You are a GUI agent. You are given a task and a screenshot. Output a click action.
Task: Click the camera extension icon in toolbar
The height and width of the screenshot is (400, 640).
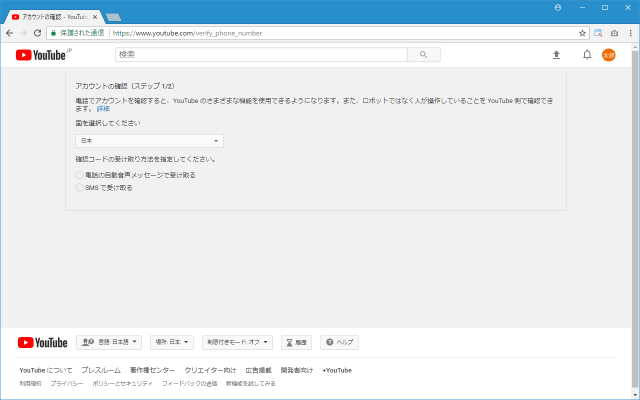coord(614,32)
